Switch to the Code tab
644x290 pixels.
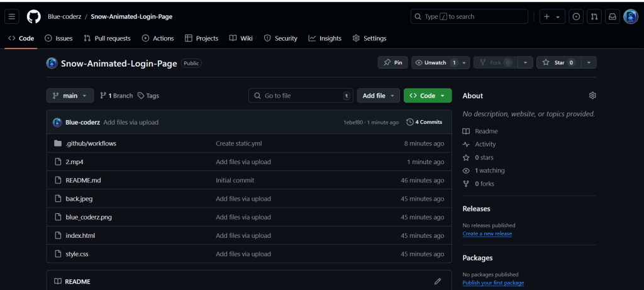(21, 38)
